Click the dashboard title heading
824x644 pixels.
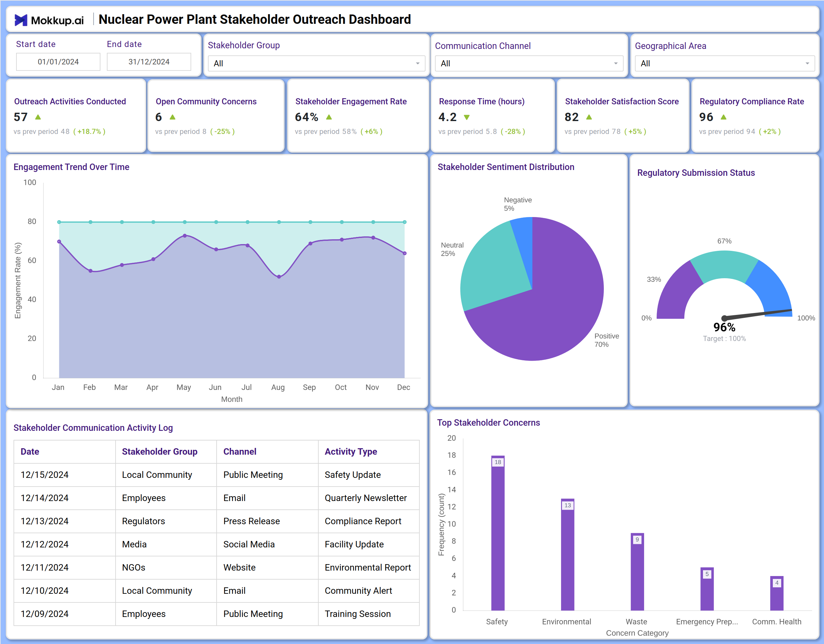pyautogui.click(x=255, y=19)
